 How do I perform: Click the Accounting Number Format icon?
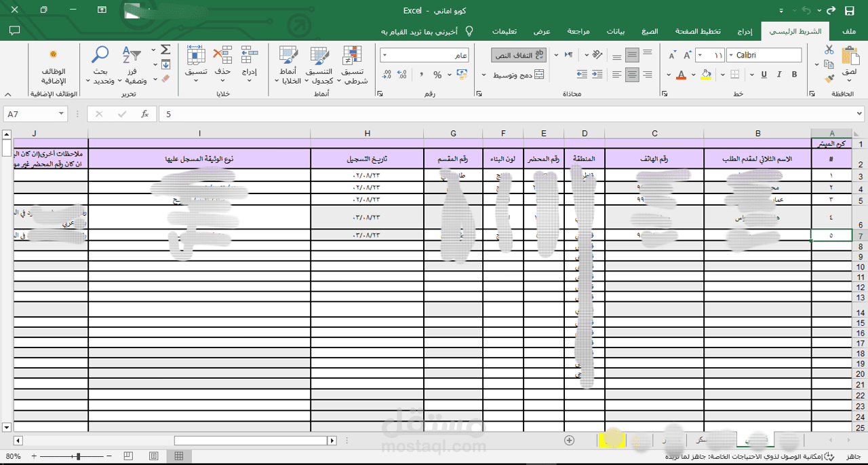461,75
